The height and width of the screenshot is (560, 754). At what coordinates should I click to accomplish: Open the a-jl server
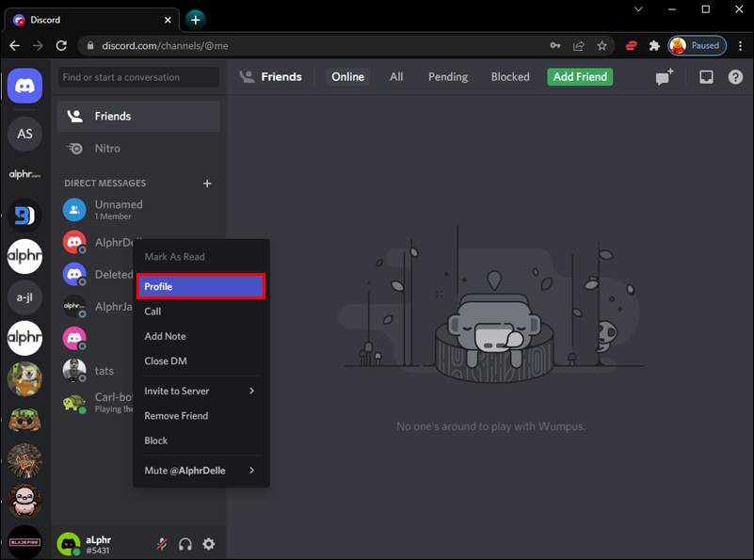tap(24, 297)
